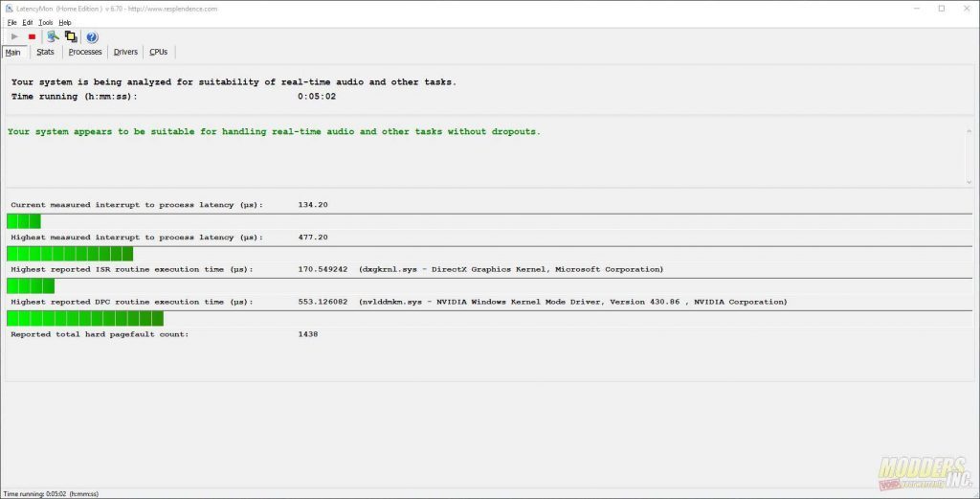
Task: Close the LatencyMon window
Action: click(966, 9)
